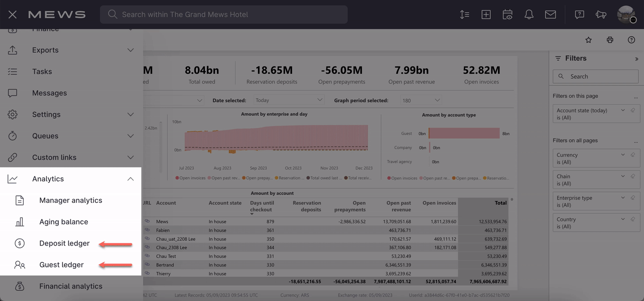Open the help chat question icon in the top bar
Screen dimensions: 644x301
point(580,15)
